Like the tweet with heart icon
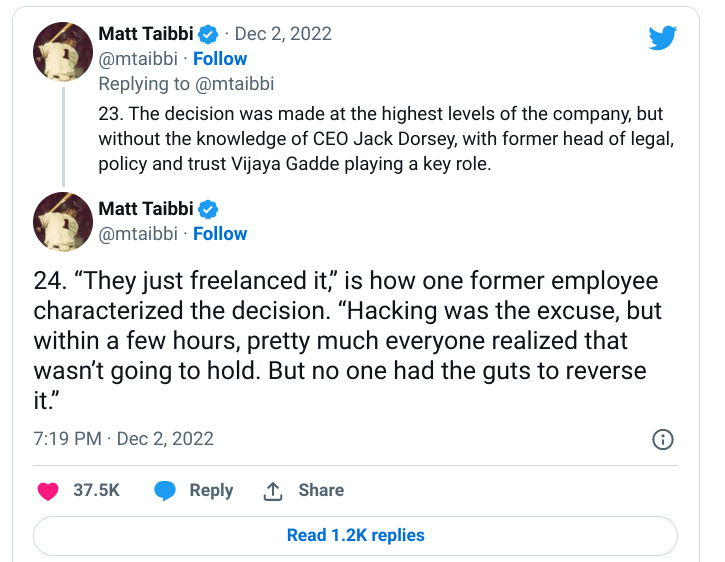The width and height of the screenshot is (725, 562). click(x=48, y=491)
